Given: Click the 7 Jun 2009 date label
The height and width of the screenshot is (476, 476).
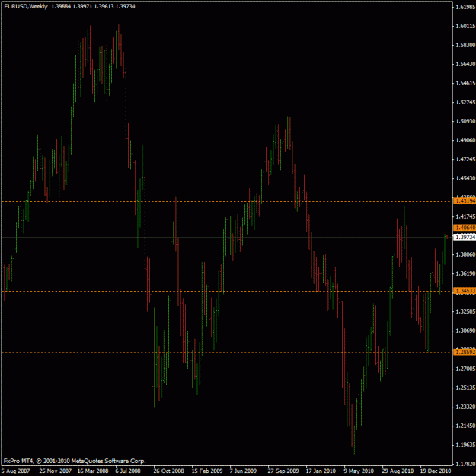Looking at the screenshot, I should pyautogui.click(x=243, y=471).
